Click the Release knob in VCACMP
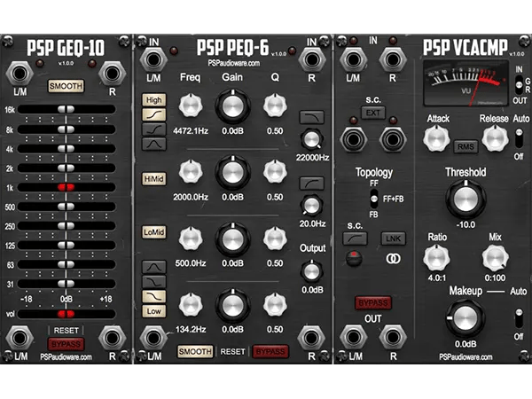Screen dimensions: 532x399 pos(495,138)
